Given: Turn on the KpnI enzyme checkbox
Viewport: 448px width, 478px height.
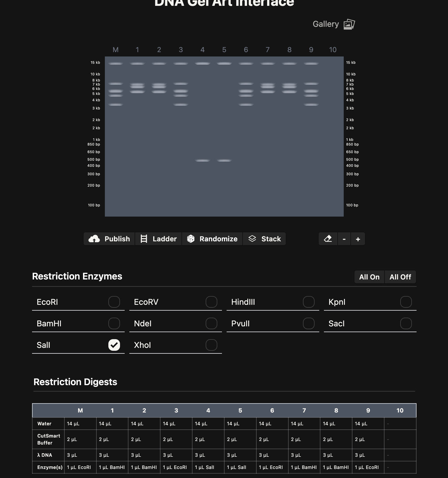Looking at the screenshot, I should click(406, 302).
